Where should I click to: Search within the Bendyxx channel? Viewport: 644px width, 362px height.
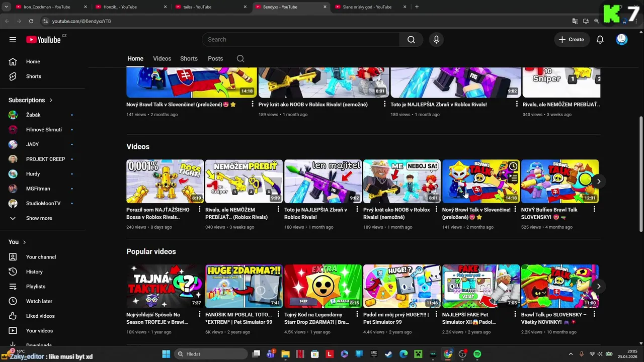click(x=240, y=59)
